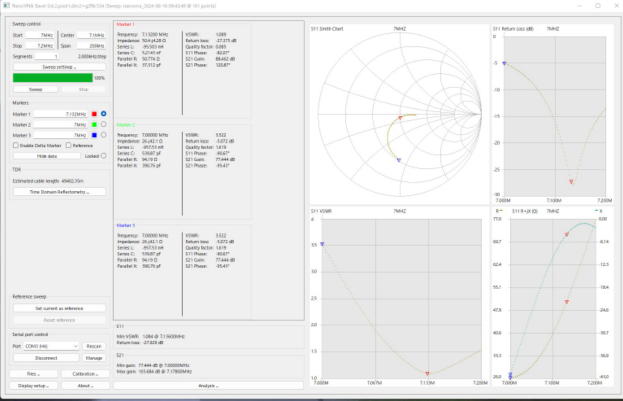Screen dimensions: 623x401
Task: Click the blue Marker 3 color swatch
Action: click(93, 134)
